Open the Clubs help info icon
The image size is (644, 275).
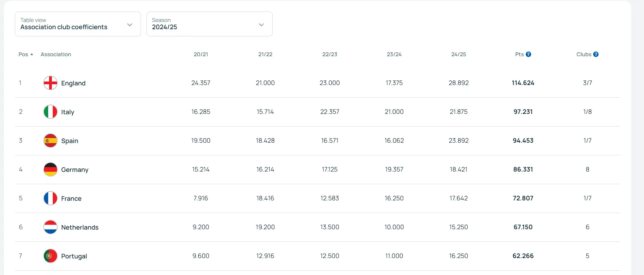[596, 54]
